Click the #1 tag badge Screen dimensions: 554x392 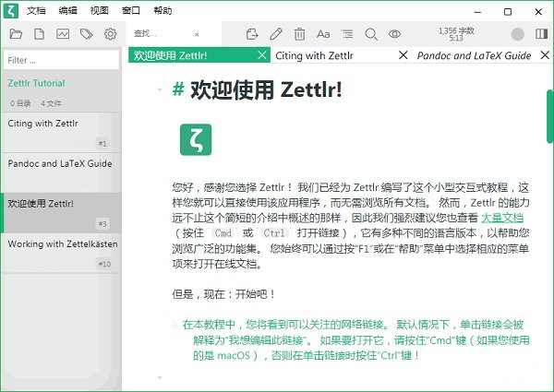[x=102, y=143]
